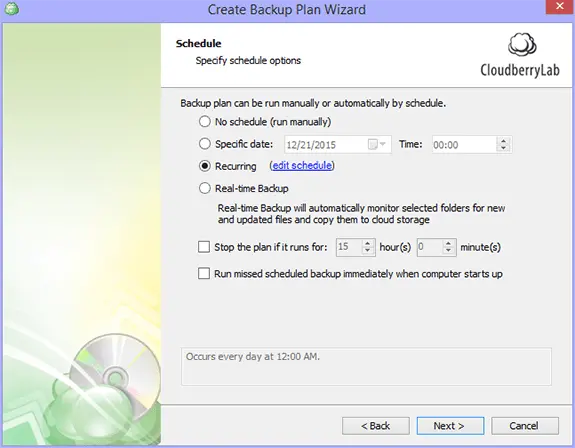Screen dimensions: 575x448
Task: Increase the hour(s) spinner value
Action: point(367,243)
